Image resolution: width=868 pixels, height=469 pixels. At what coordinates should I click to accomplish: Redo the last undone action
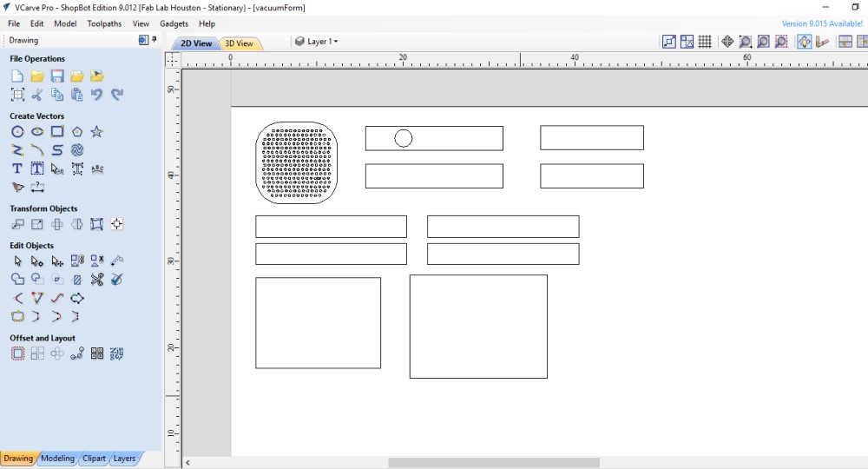pyautogui.click(x=117, y=95)
